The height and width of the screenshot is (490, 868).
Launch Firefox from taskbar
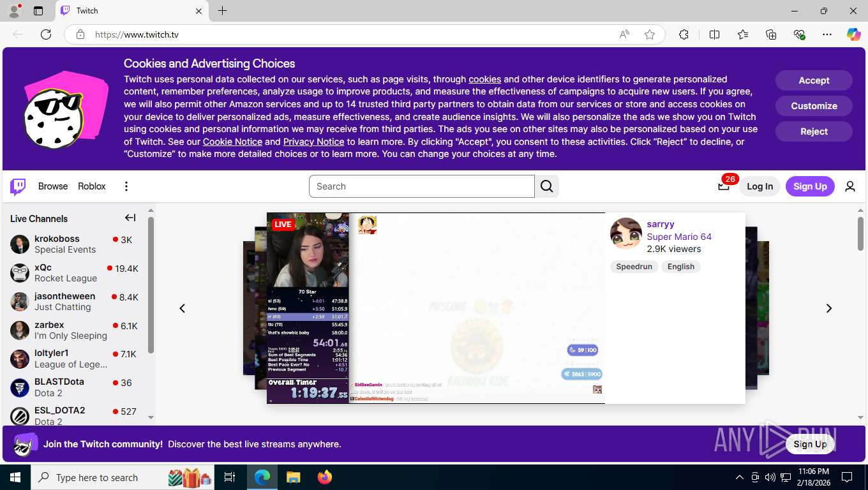tap(325, 477)
